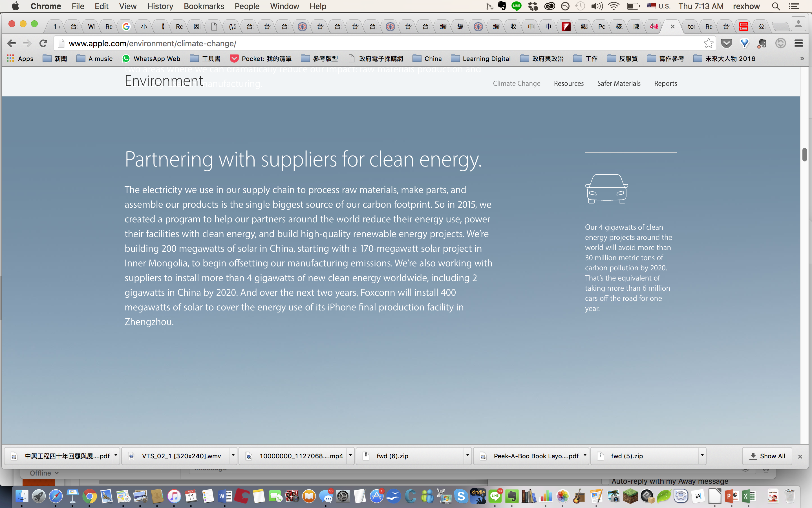The width and height of the screenshot is (812, 508).
Task: Open the Safer Materials section link
Action: click(x=619, y=83)
